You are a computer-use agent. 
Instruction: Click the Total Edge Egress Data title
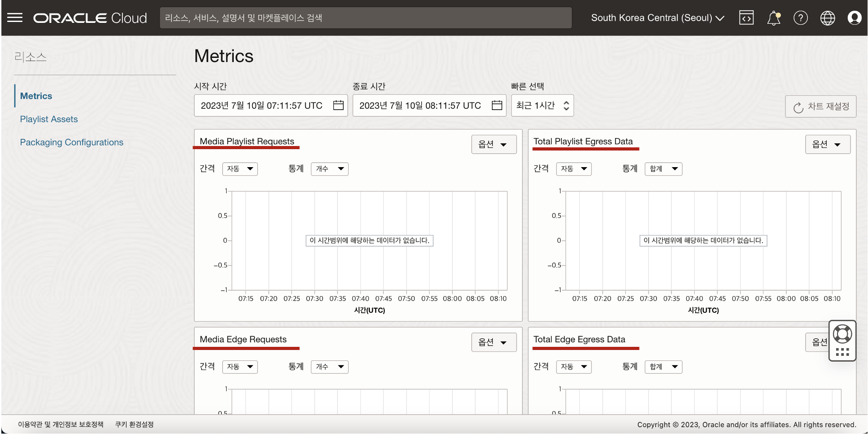tap(579, 339)
